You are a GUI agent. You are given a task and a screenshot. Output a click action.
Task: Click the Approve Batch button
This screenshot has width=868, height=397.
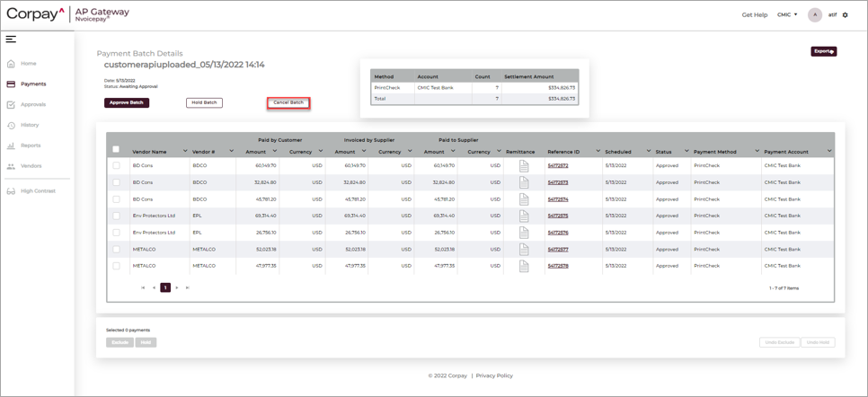127,103
